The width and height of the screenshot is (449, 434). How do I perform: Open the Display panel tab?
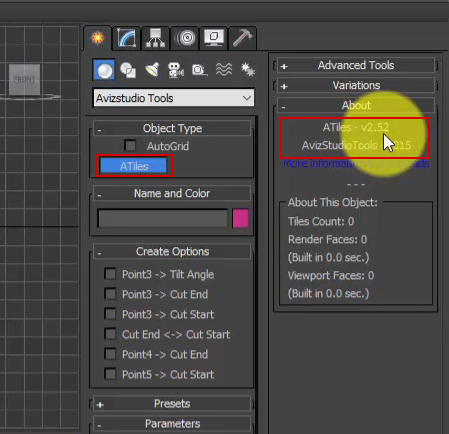[x=214, y=38]
